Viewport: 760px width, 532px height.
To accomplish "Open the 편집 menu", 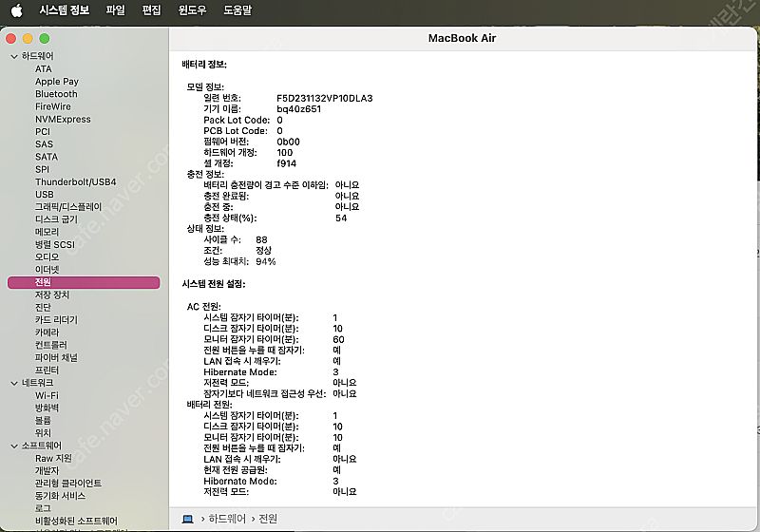I will pyautogui.click(x=151, y=10).
